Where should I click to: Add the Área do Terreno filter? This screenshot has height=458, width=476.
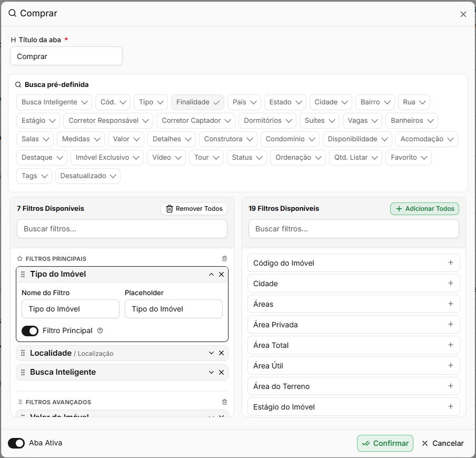pos(451,386)
